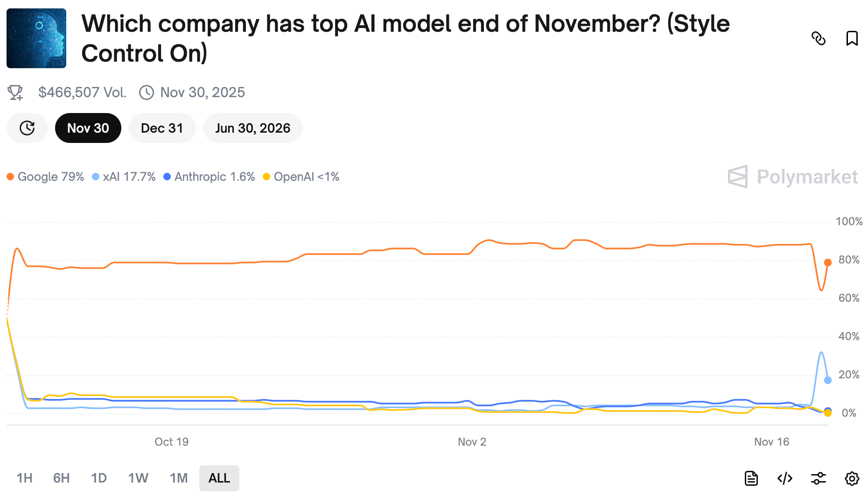
Task: Open past markets history clock icon
Action: [27, 128]
